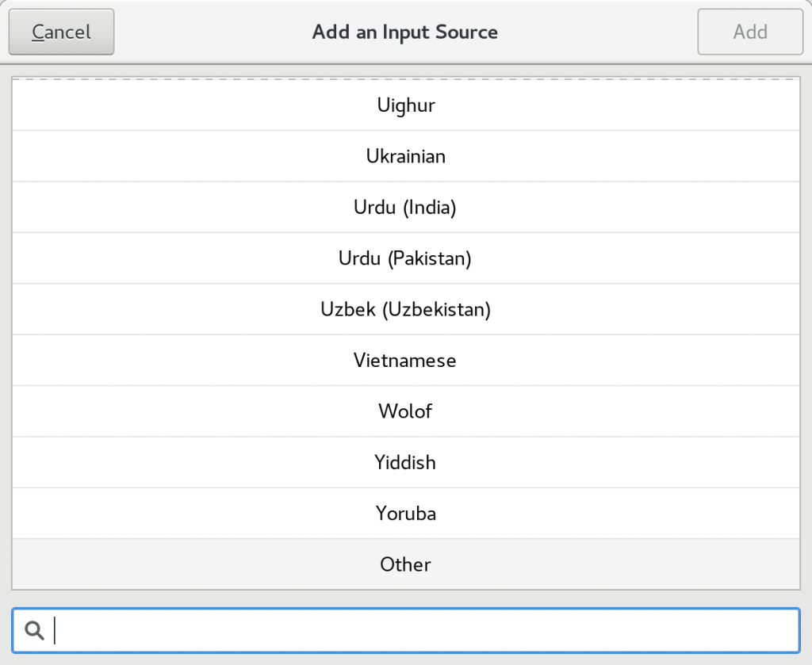Image resolution: width=812 pixels, height=665 pixels.
Task: Click the Add button
Action: [x=749, y=32]
